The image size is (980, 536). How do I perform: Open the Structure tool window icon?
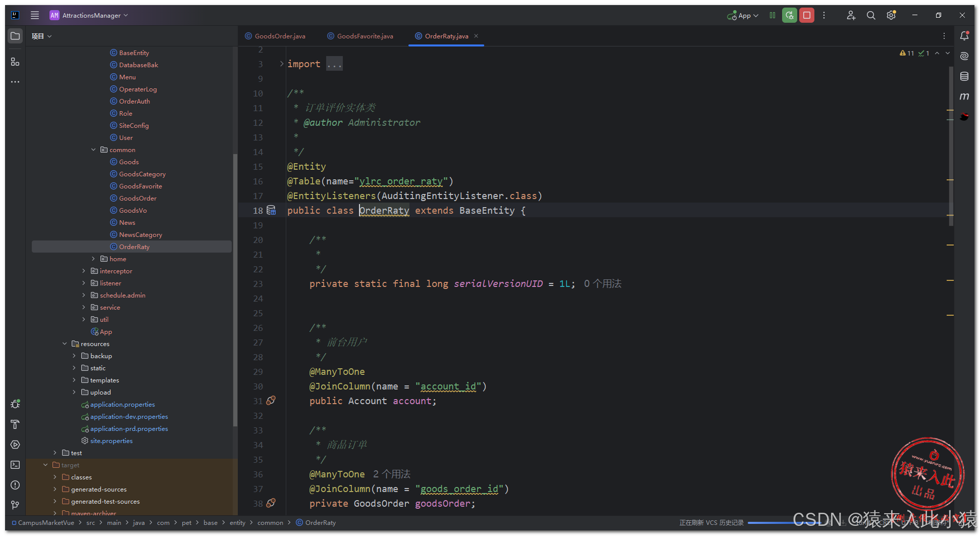(x=15, y=62)
